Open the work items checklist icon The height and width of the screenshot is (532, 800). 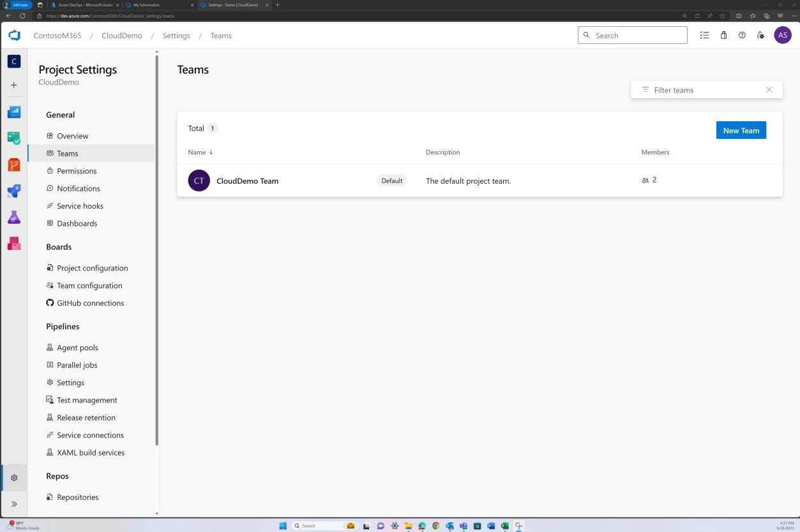coord(704,35)
